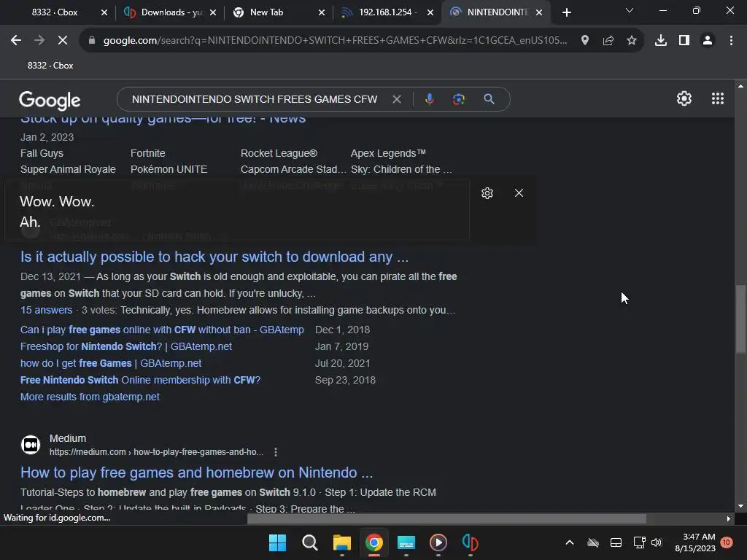Open Medium result three-dot options
The image size is (747, 560).
click(x=275, y=452)
